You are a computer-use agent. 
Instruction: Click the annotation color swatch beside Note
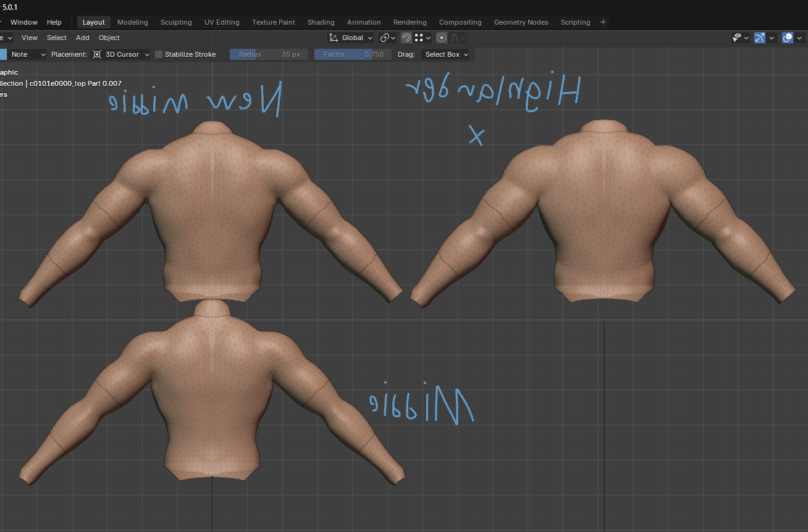[2, 54]
